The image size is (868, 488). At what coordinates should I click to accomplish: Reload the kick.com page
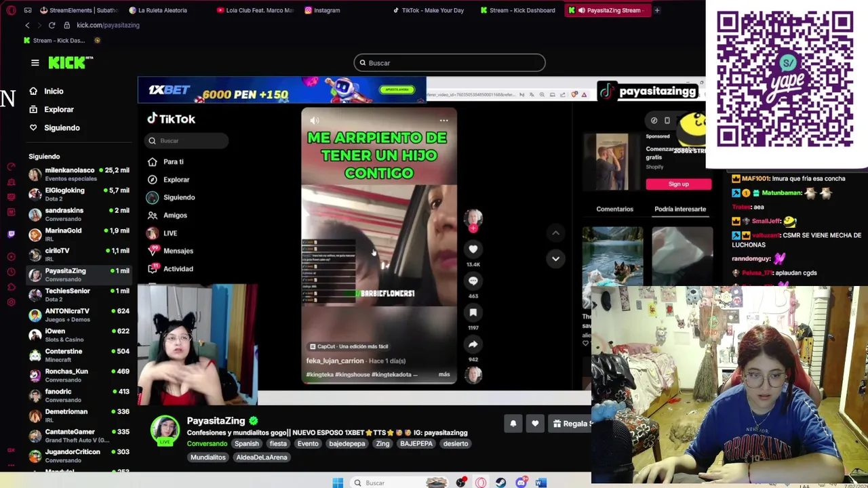(x=52, y=25)
